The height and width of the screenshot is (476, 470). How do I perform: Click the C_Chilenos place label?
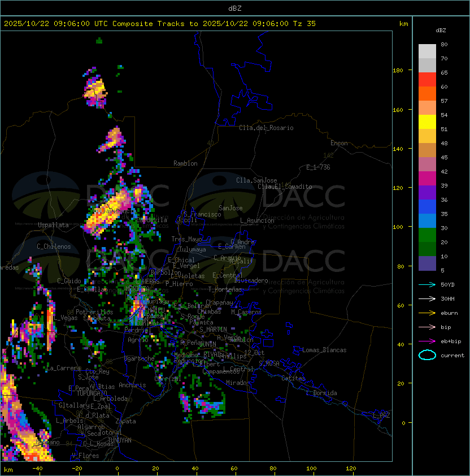click(x=54, y=246)
